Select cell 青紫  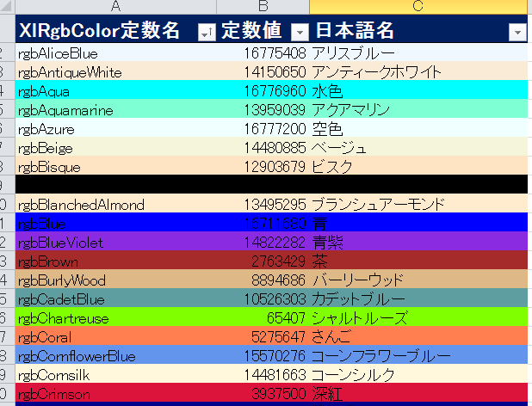[x=418, y=242]
